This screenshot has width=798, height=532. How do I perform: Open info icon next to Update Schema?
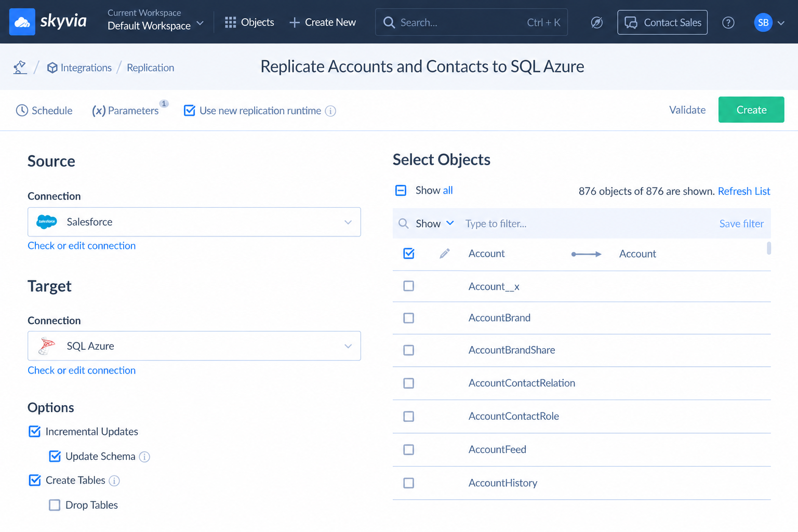144,457
